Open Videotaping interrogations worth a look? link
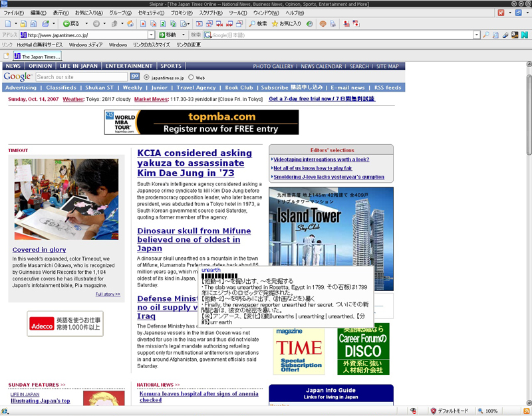532x416 pixels. coord(321,159)
